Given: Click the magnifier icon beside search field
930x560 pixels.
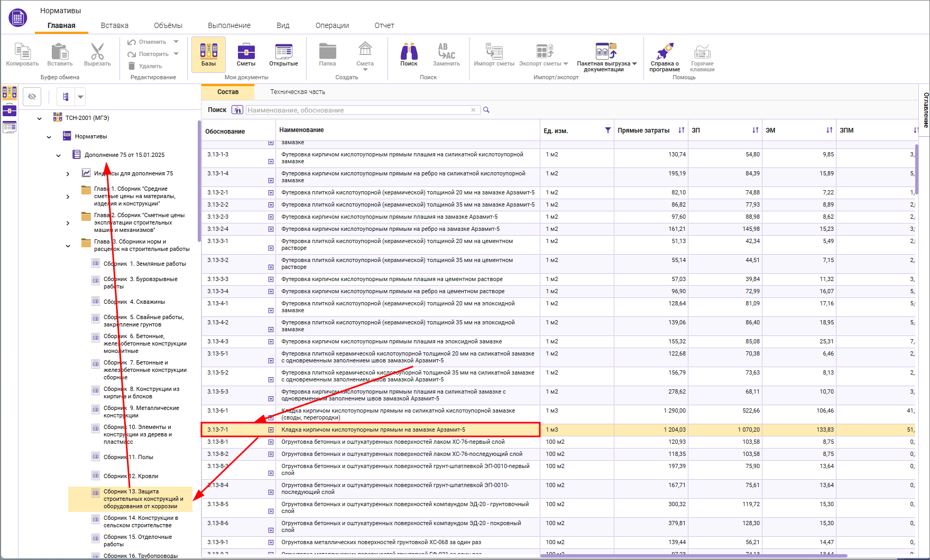Looking at the screenshot, I should click(x=486, y=110).
